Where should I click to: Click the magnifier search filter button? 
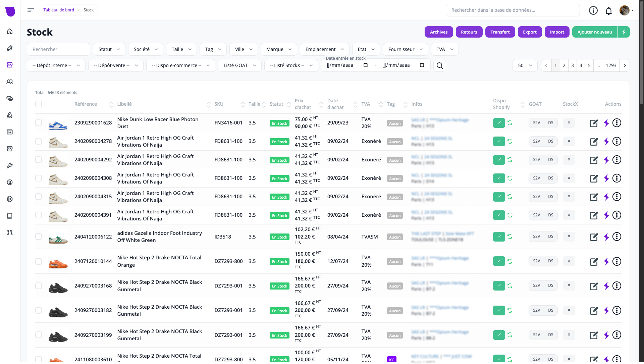[439, 65]
